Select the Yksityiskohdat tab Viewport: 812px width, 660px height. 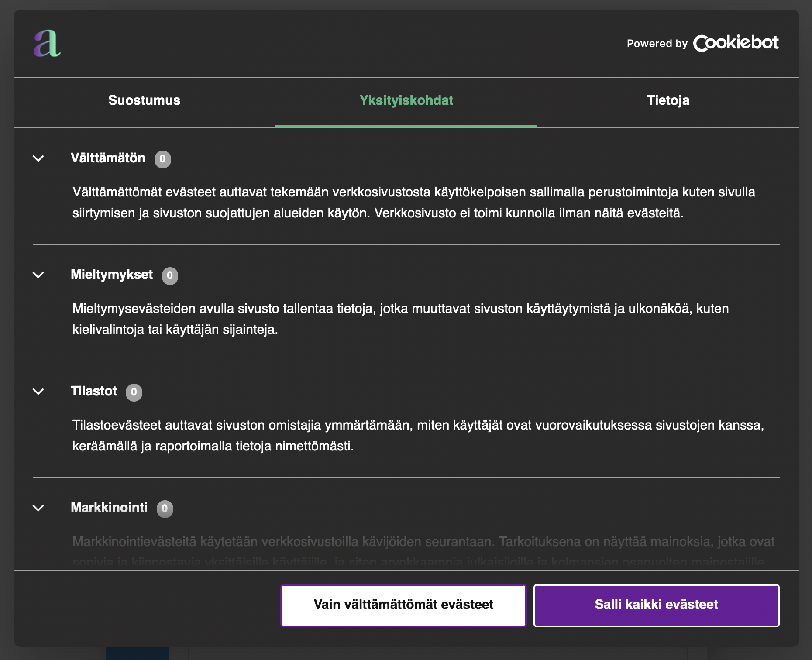coord(406,100)
